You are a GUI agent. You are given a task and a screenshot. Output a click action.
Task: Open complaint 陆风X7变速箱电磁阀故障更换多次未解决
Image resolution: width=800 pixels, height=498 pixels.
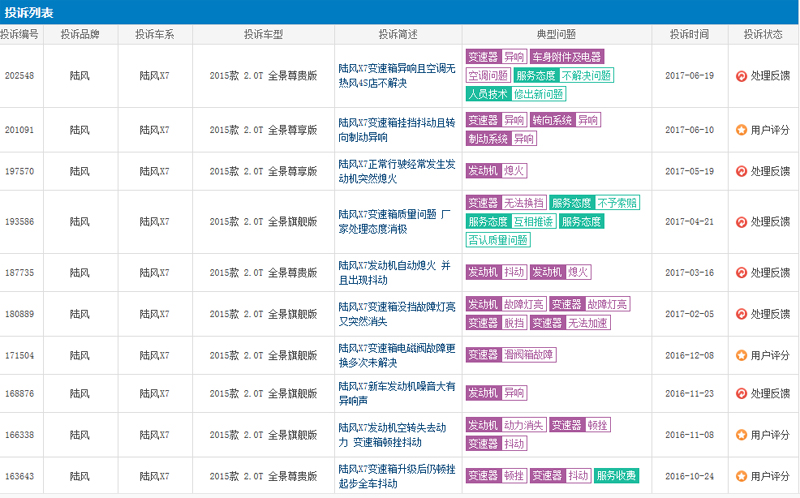tap(397, 356)
